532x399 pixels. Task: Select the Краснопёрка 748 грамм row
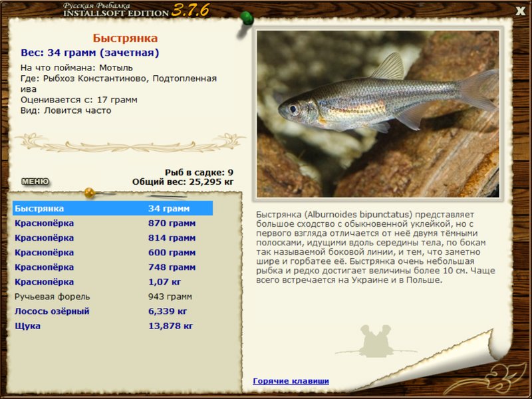pyautogui.click(x=112, y=267)
